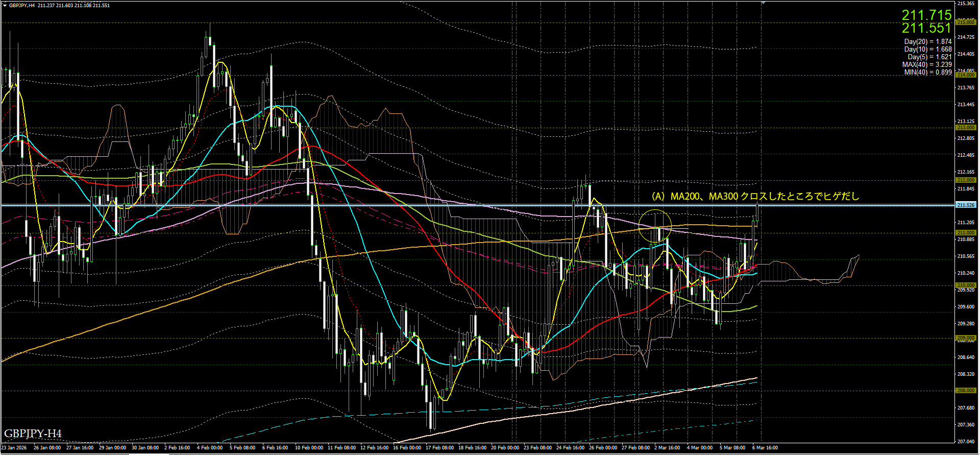Click the dropdown triangle beside GBPJPY,H4 title
980x455 pixels.
tap(5, 5)
